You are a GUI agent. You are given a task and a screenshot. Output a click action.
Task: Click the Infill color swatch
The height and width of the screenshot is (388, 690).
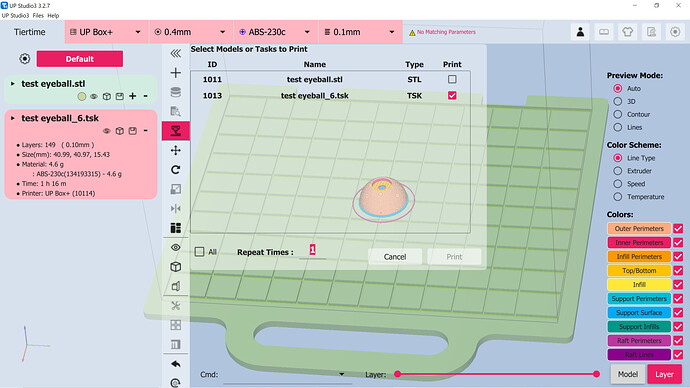point(639,284)
